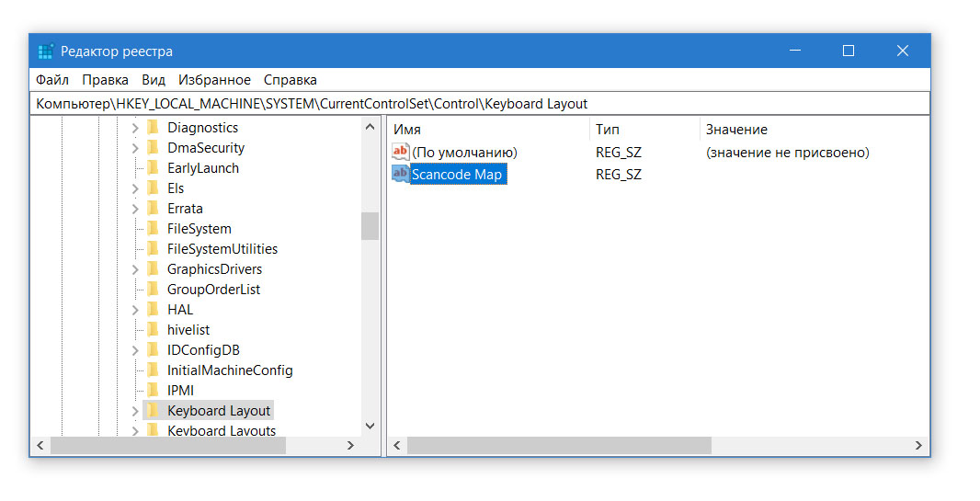Click the GraphicsDrivers folder icon
This screenshot has height=501, width=980.
point(153,268)
